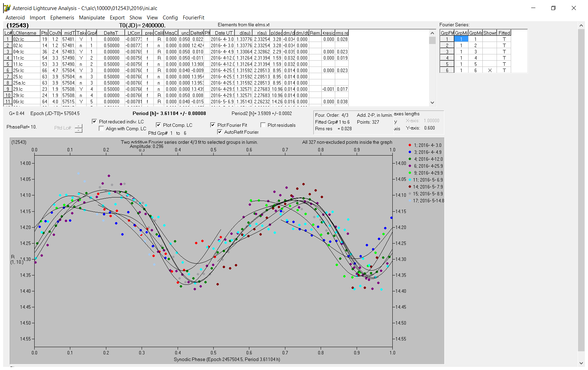588x370 pixels.
Task: Open the Ephemeris menu
Action: [62, 18]
